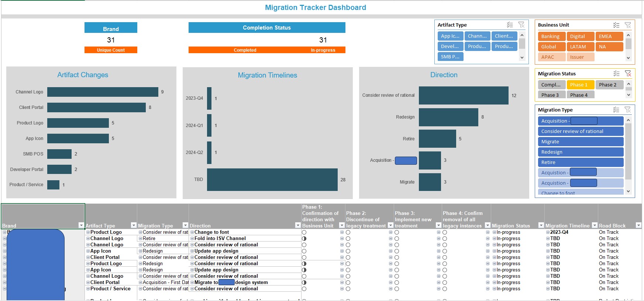
Task: Toggle the Banking business unit filter
Action: point(551,36)
